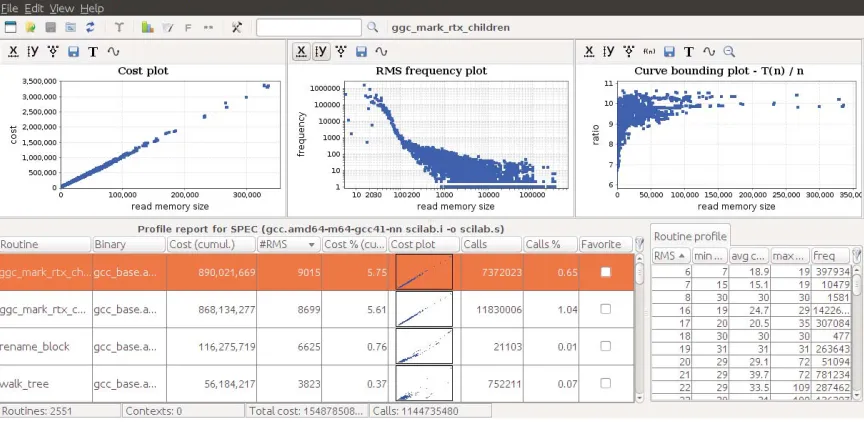Viewport: 864px width, 422px height.
Task: Click the freq value 397934 in Routine profile
Action: [831, 271]
